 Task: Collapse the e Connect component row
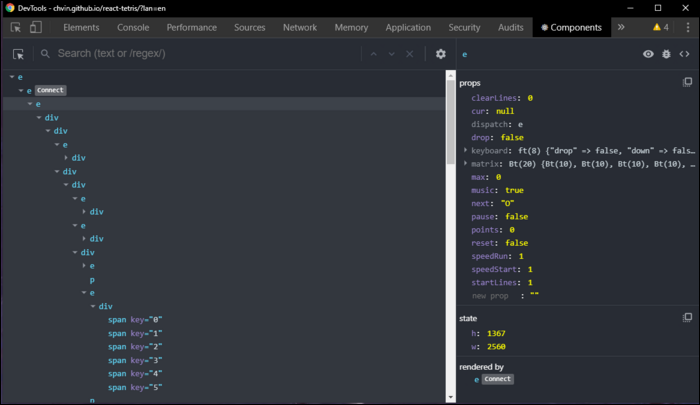pyautogui.click(x=21, y=90)
